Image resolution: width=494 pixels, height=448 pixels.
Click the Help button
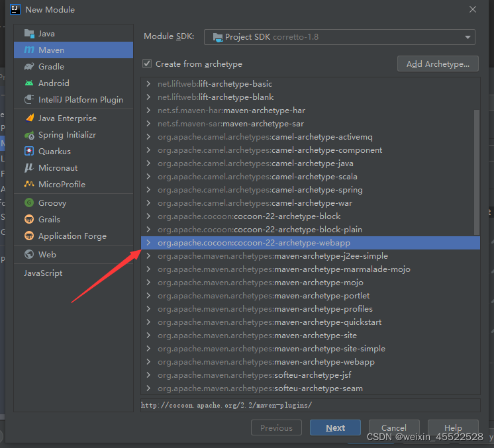453,427
